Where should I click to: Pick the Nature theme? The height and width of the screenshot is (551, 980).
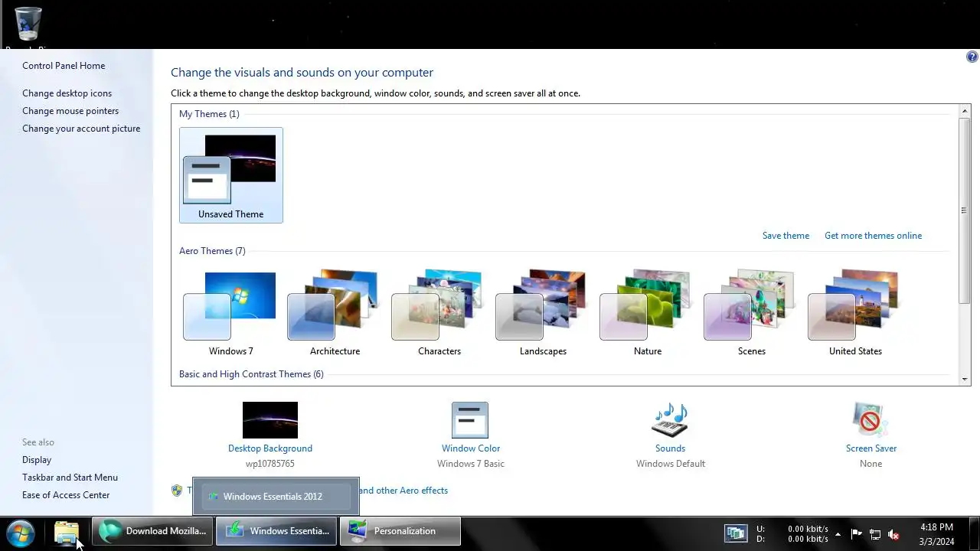coord(648,313)
